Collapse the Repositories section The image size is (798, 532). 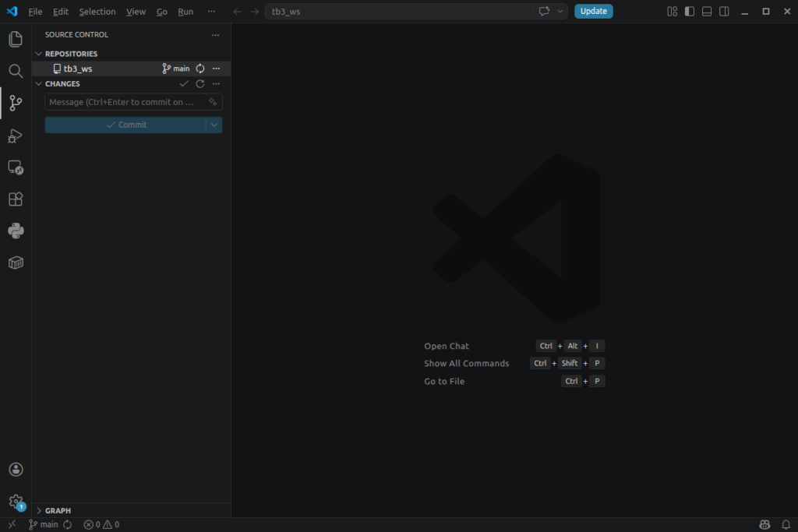[x=39, y=54]
